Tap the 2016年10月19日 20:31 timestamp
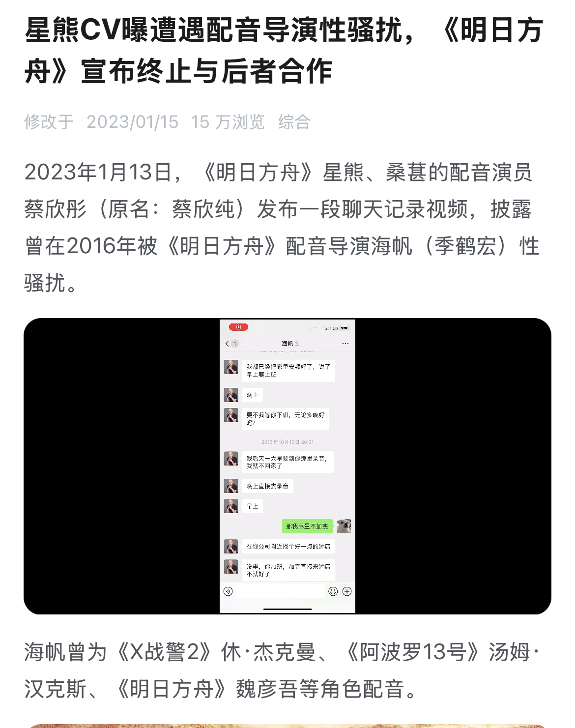The height and width of the screenshot is (728, 575). tap(287, 442)
